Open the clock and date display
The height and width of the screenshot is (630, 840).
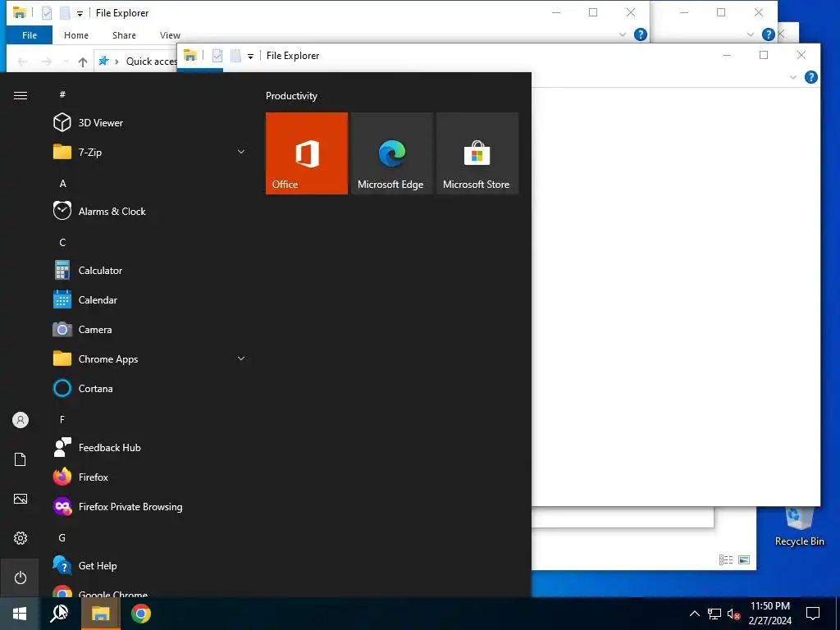(x=769, y=614)
